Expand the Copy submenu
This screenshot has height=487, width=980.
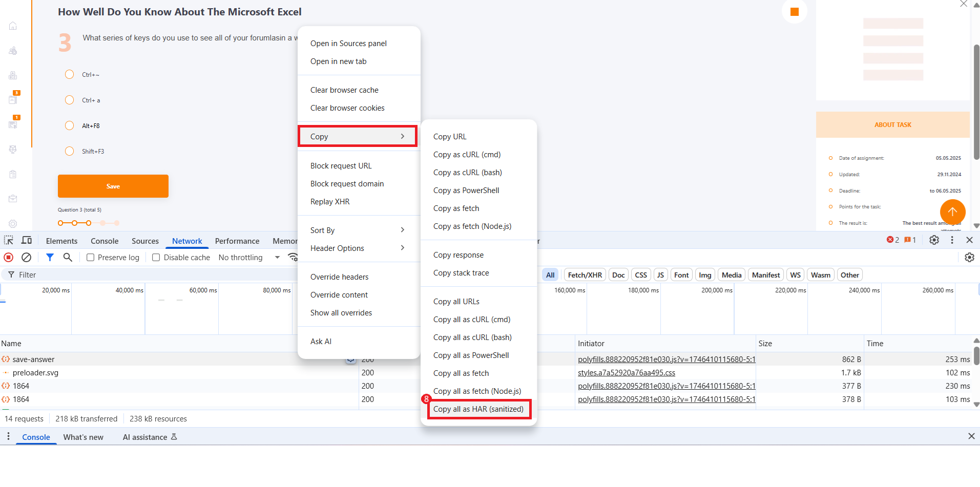(358, 137)
